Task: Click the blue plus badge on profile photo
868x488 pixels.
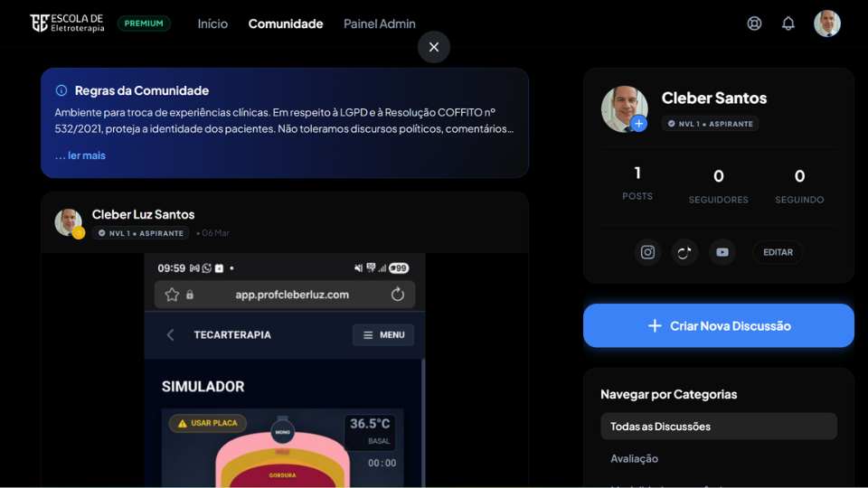Action: (x=639, y=124)
